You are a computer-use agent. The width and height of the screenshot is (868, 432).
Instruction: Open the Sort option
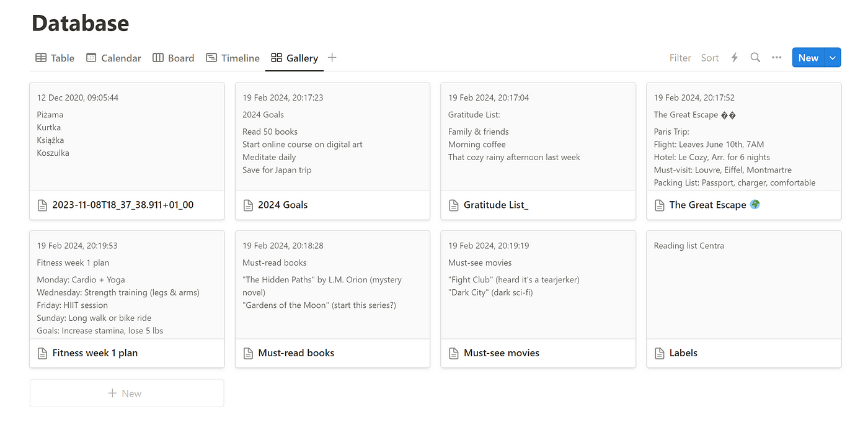pos(710,58)
